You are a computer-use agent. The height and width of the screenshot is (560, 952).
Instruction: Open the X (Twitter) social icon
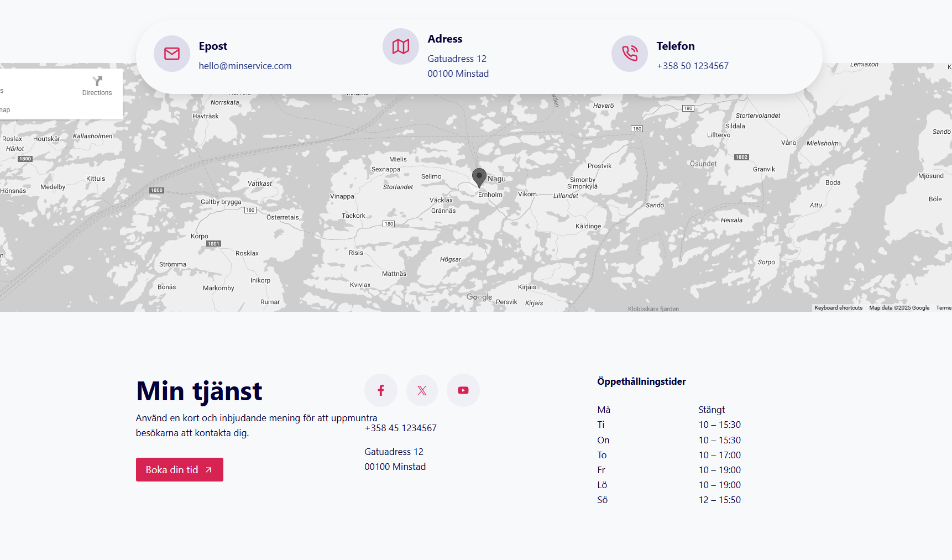[422, 390]
